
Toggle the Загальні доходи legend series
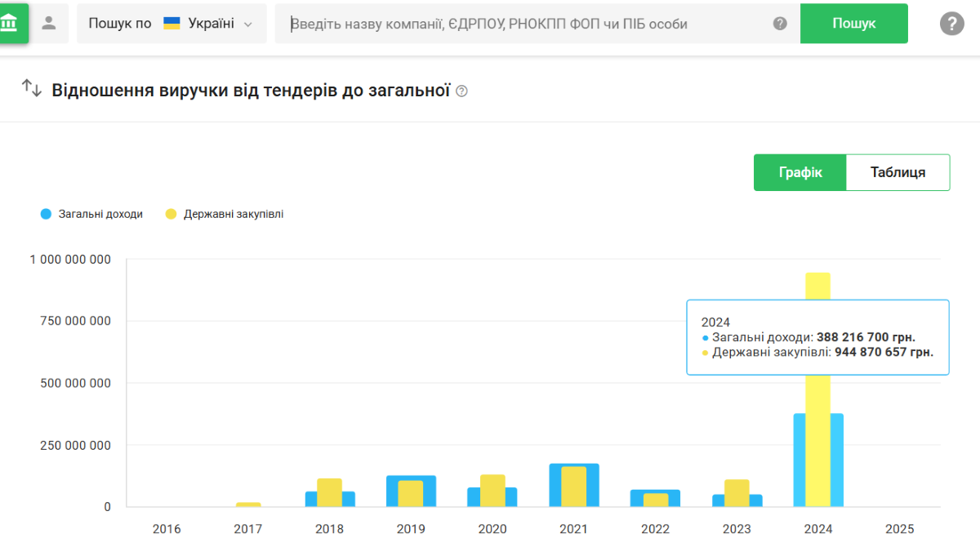tap(91, 214)
